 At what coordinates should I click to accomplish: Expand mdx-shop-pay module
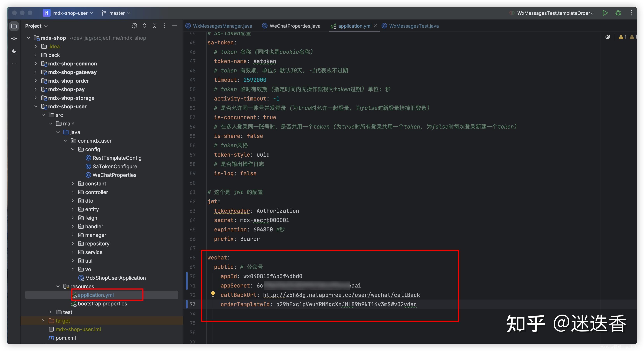pos(36,89)
